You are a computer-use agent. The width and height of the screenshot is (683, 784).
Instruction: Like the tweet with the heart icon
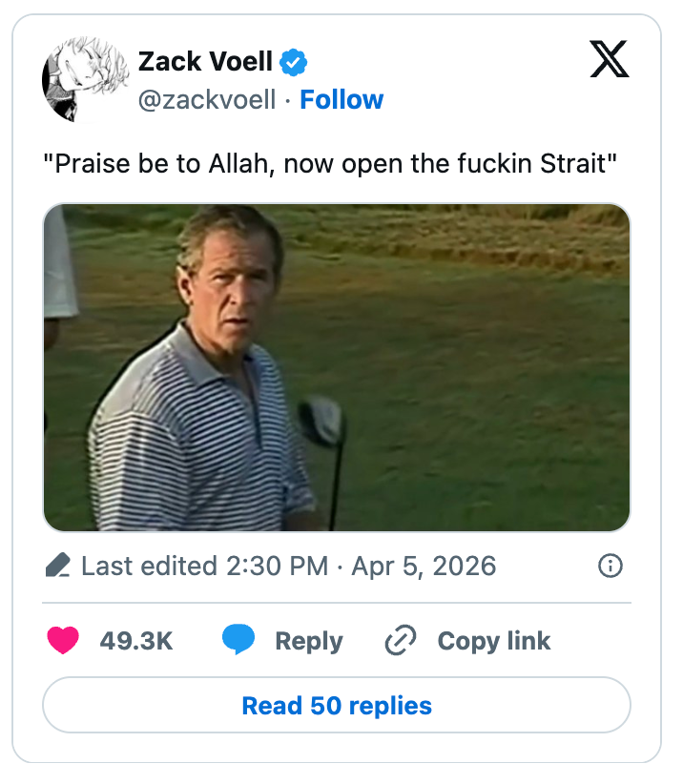point(63,640)
